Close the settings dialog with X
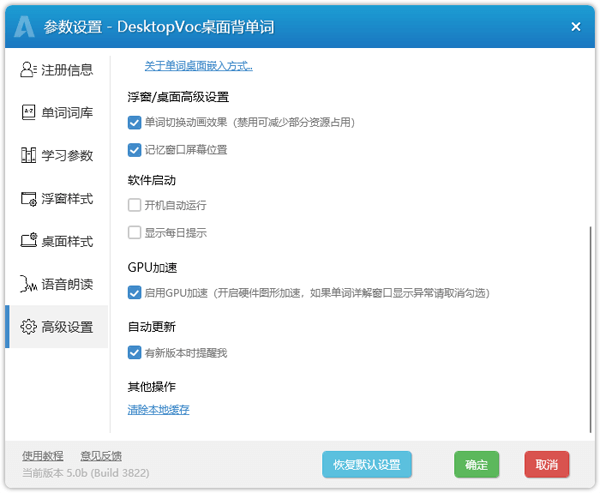This screenshot has height=493, width=600. click(576, 26)
